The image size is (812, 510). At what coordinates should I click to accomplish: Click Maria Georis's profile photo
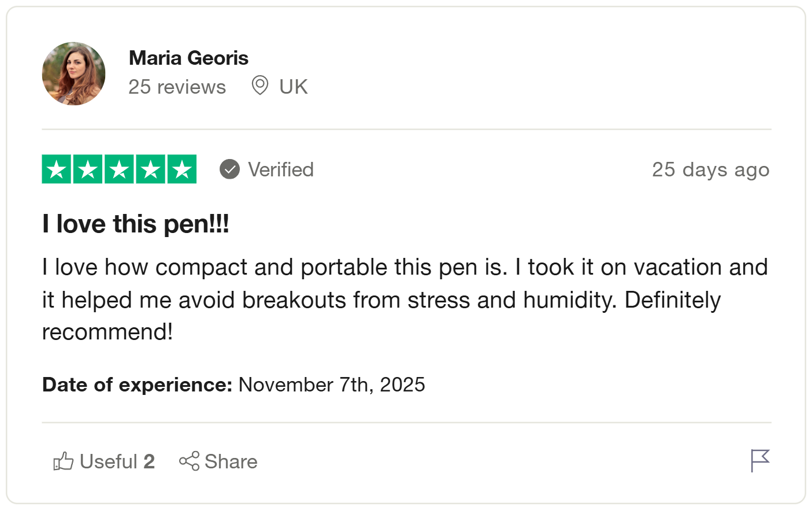click(74, 73)
